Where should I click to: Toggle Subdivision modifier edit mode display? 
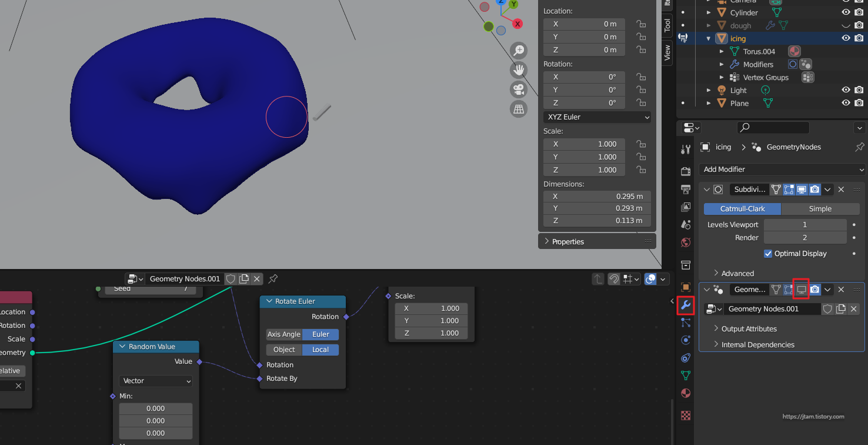coord(789,190)
